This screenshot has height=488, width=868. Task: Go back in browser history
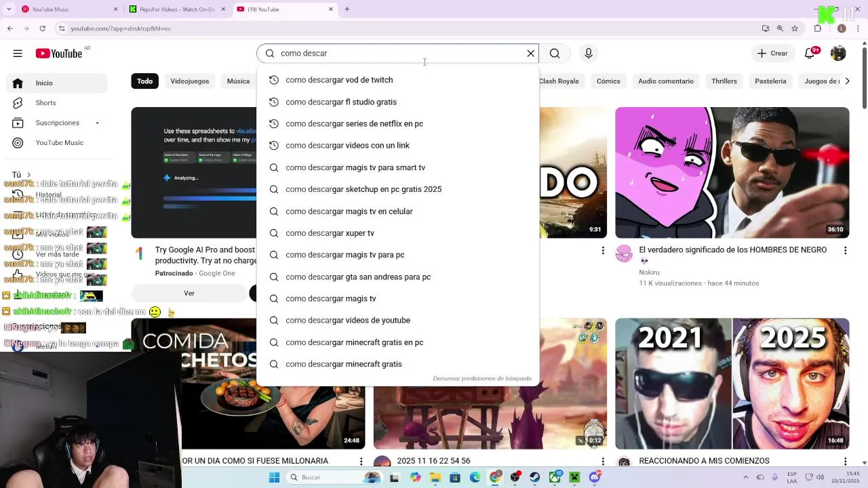point(10,28)
